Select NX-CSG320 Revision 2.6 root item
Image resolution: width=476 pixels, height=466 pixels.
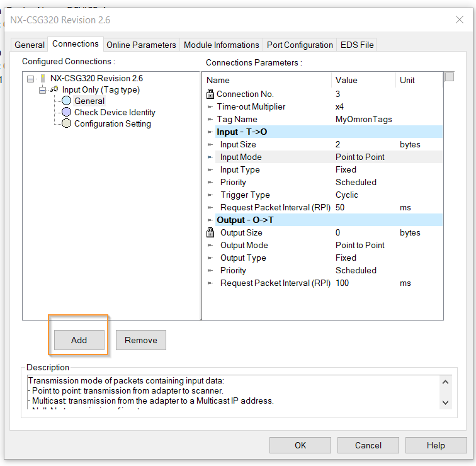[x=96, y=78]
